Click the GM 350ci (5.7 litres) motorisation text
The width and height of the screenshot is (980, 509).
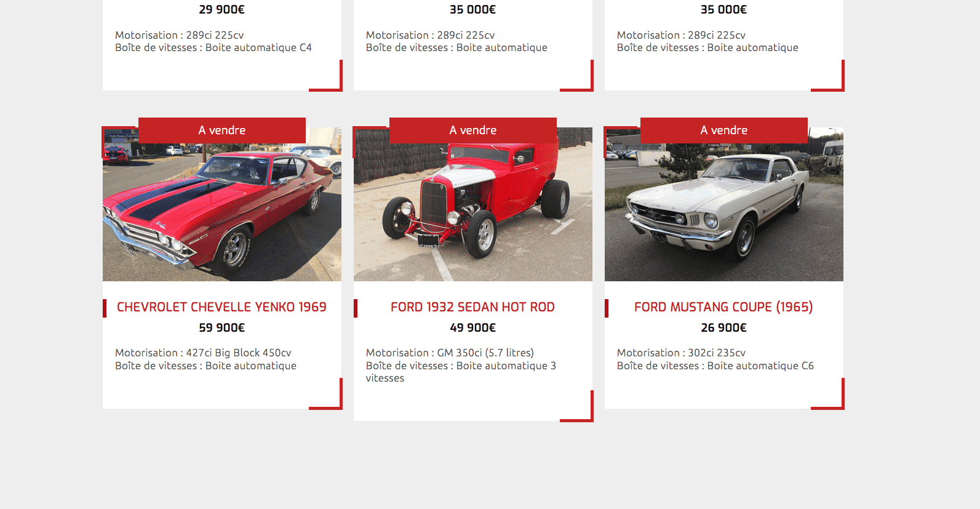(x=485, y=353)
